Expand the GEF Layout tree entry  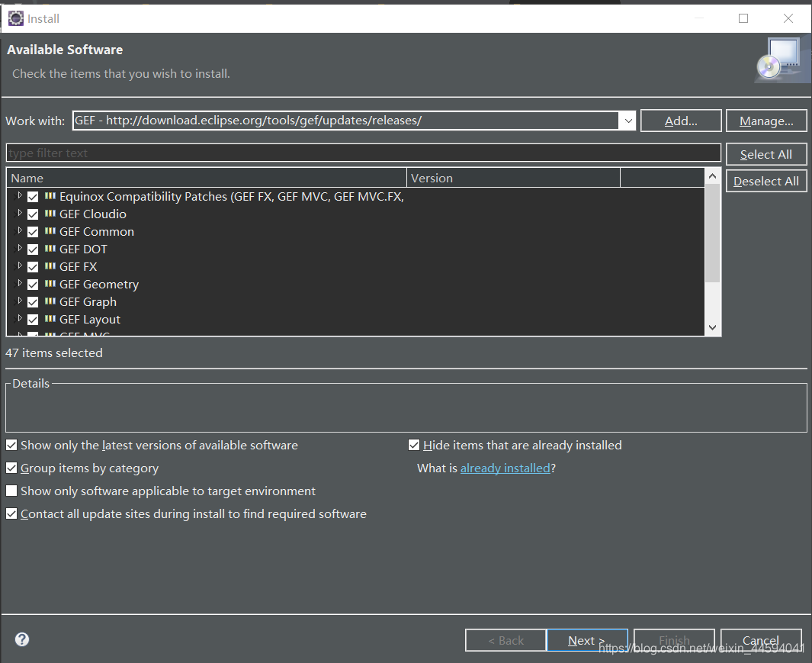point(19,319)
